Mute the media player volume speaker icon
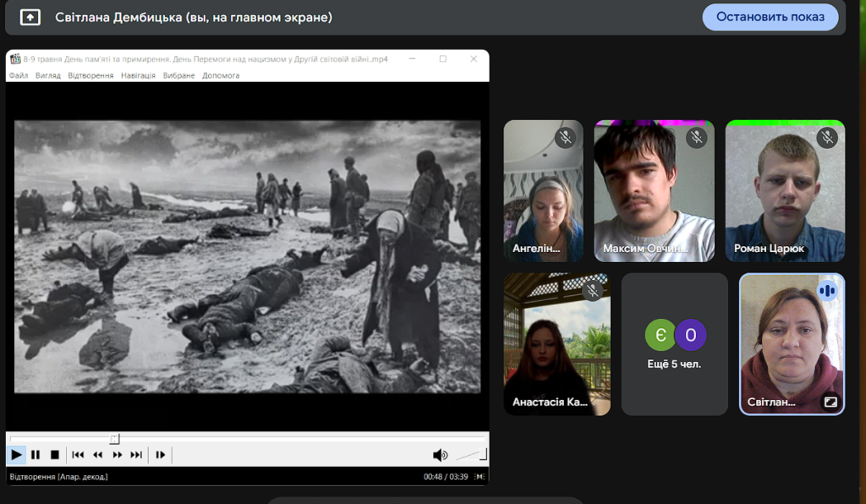Screen dimensions: 866x504 tap(440, 455)
